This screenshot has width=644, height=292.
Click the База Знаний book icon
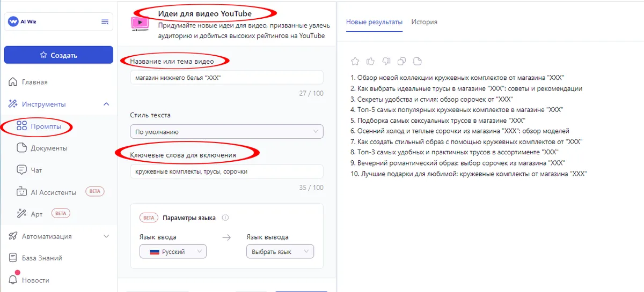[13, 258]
